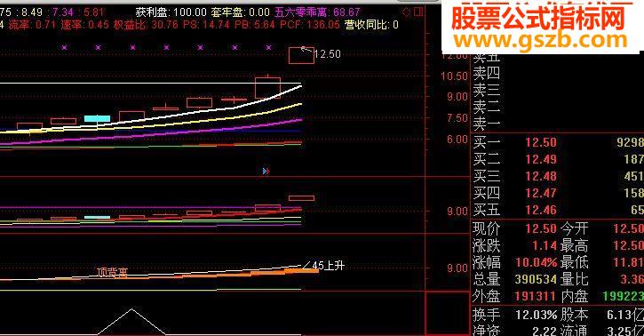Image resolution: width=644 pixels, height=336 pixels.
Task: Click the diamond icon at chart top-right
Action: point(407,12)
